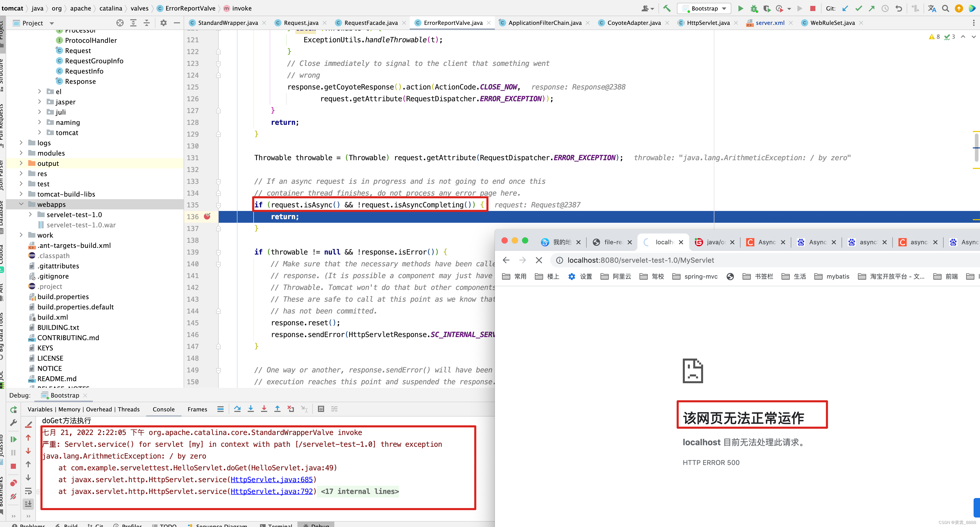980x527 pixels.
Task: Click Step Over debug icon
Action: tap(237, 409)
